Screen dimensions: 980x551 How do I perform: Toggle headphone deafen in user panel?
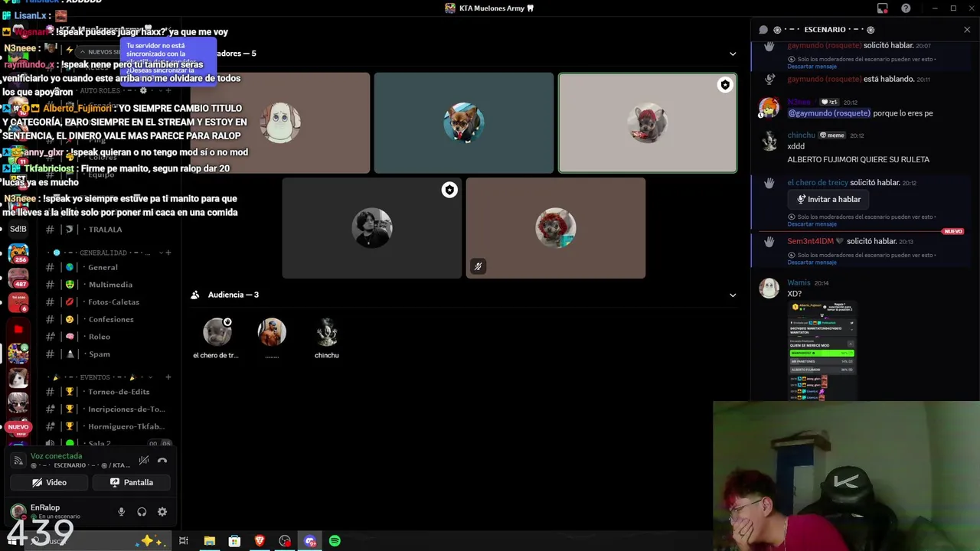142,512
